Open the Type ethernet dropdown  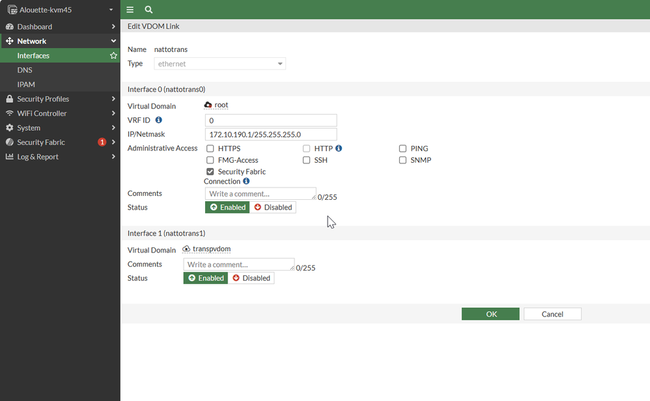[x=220, y=64]
